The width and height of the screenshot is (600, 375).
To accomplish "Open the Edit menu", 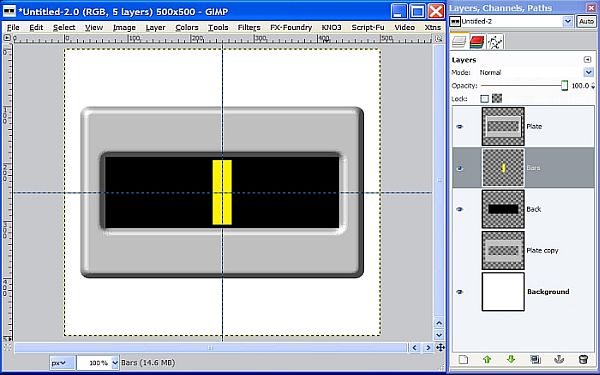I will point(36,28).
